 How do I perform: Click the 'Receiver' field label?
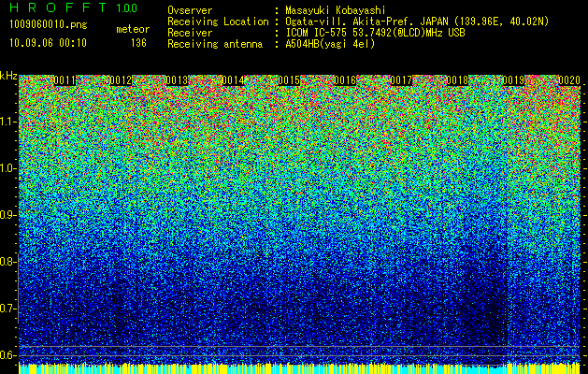[190, 33]
